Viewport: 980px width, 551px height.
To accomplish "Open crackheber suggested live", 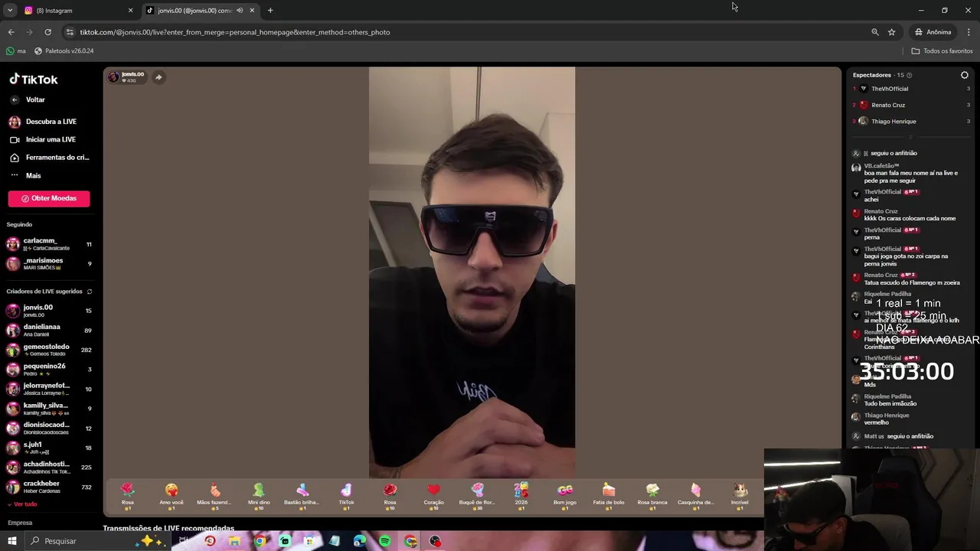I will coord(49,487).
